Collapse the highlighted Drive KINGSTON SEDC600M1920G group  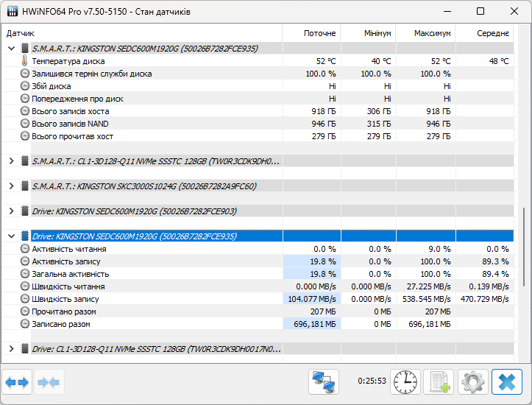[x=11, y=236]
